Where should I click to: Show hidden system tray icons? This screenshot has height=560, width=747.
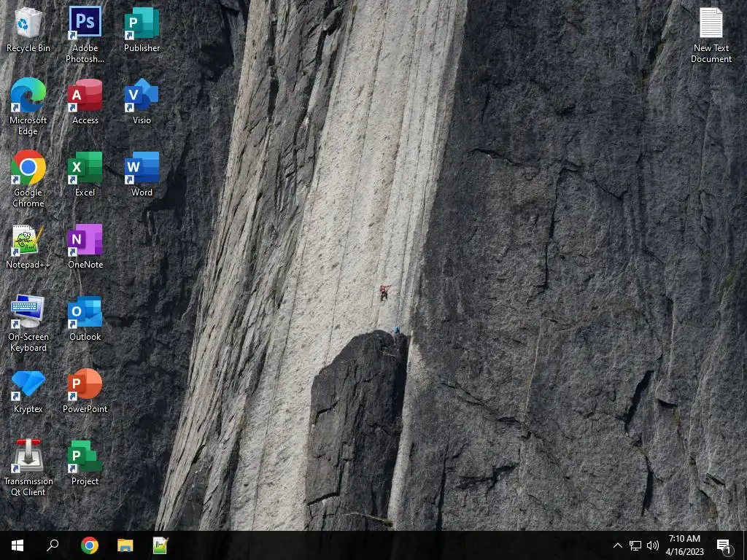(x=617, y=545)
